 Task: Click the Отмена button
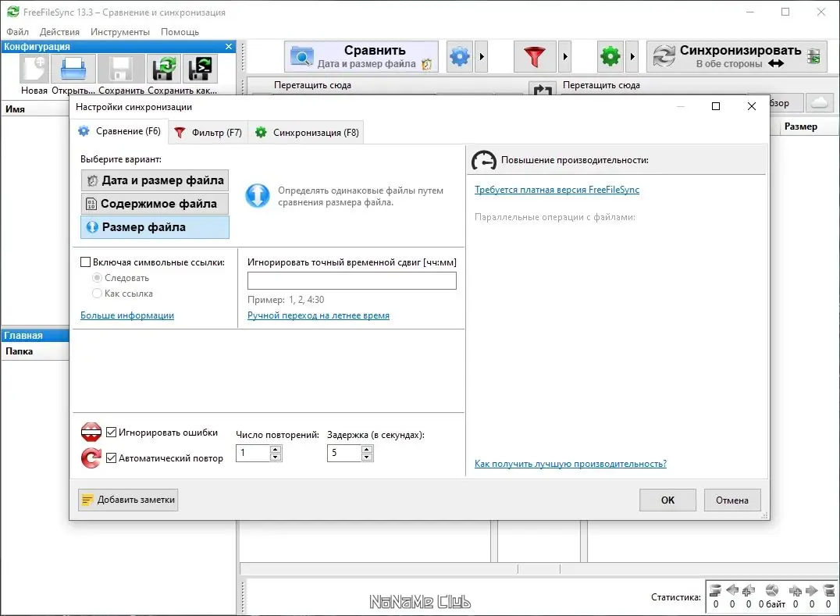pyautogui.click(x=731, y=500)
